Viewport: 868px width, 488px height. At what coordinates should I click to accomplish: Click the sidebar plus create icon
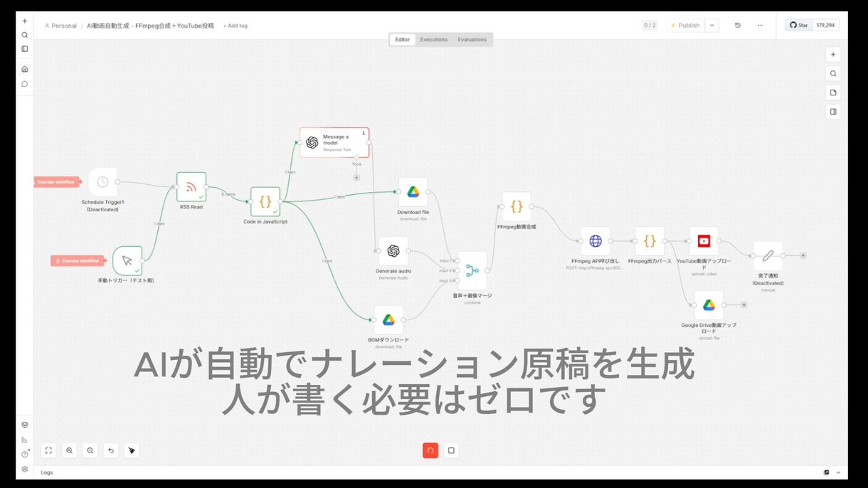[25, 21]
